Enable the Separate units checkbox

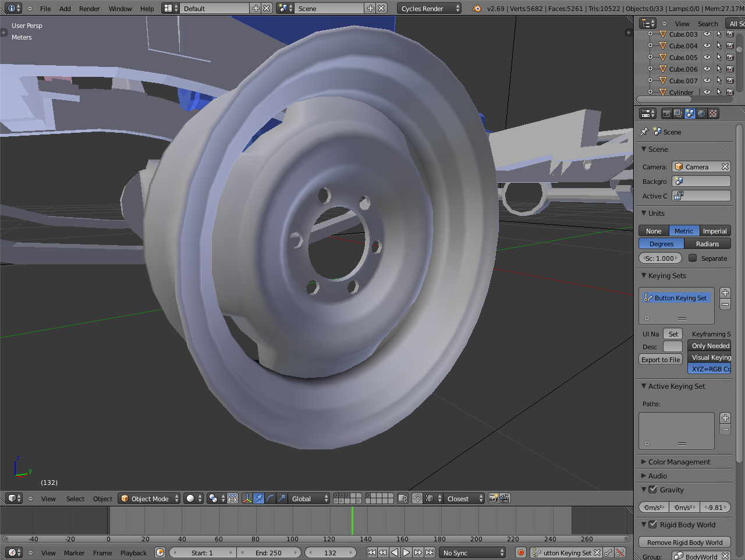(693, 258)
